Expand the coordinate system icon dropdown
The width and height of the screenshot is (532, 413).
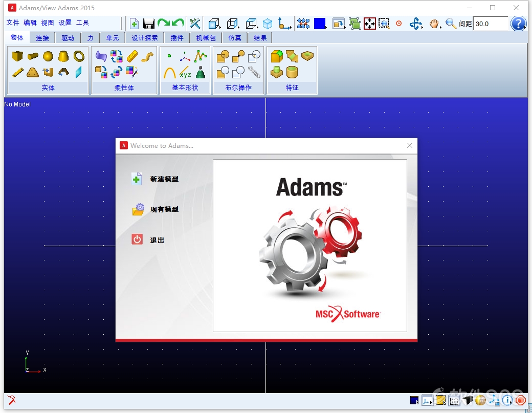tap(284, 24)
